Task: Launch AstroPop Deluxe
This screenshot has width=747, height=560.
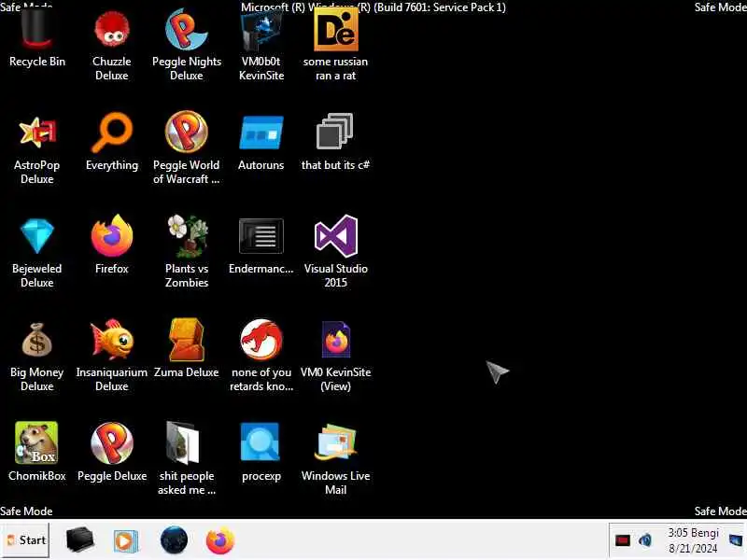Action: [37, 133]
